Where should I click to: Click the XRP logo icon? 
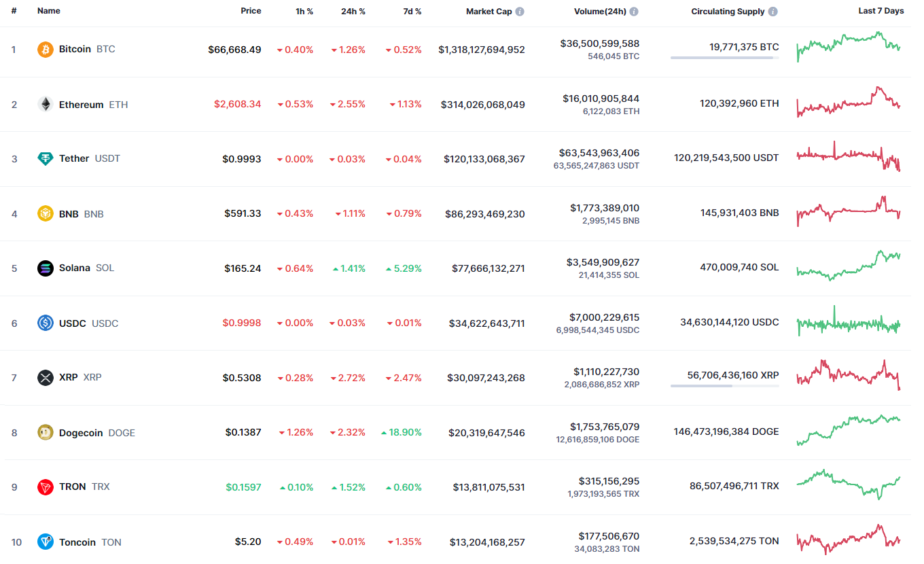click(x=46, y=378)
